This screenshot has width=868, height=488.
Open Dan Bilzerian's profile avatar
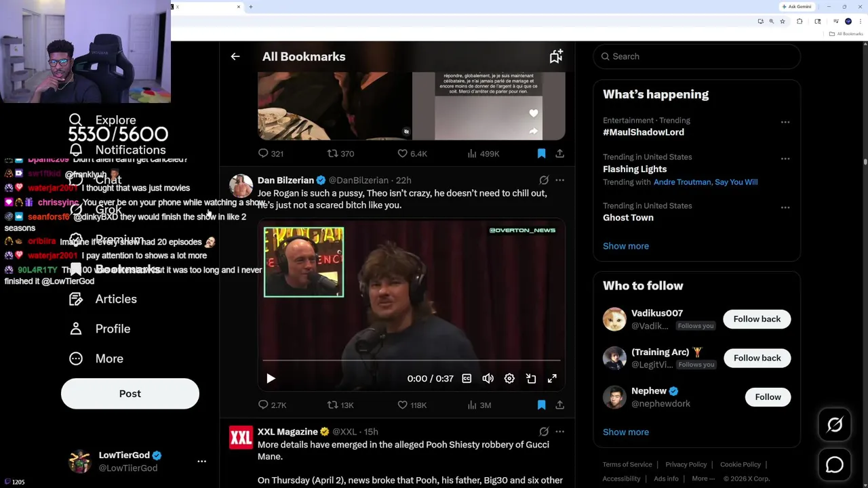241,186
